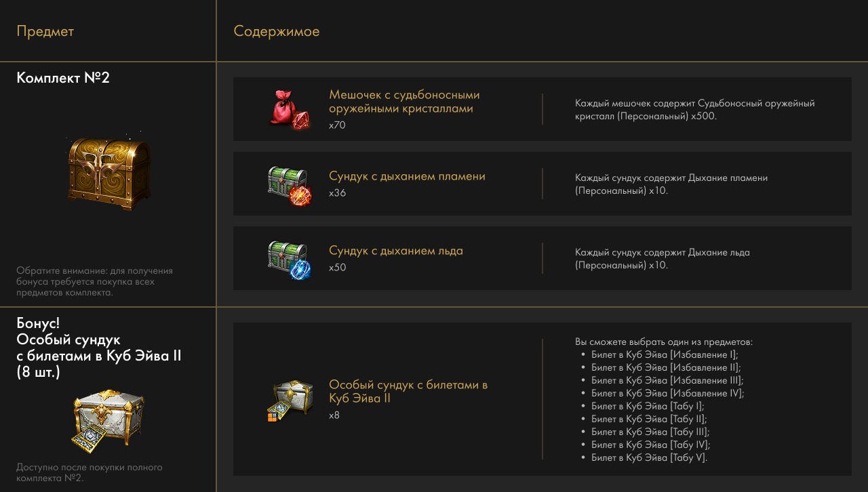
Task: Click the Билет в Куб Эйва [Избавление IV] entry
Action: point(667,393)
